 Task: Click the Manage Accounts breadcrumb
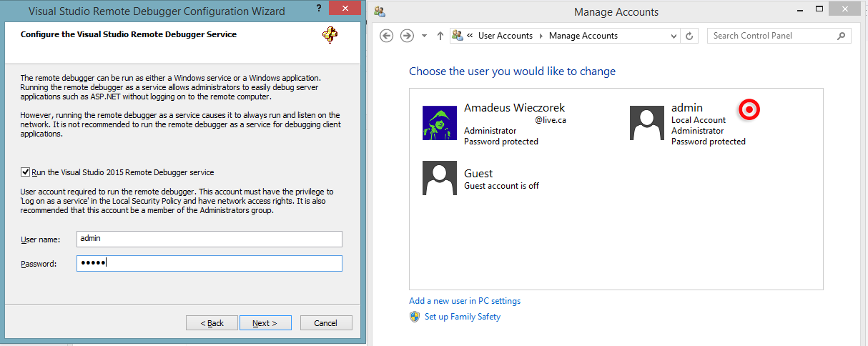point(583,36)
